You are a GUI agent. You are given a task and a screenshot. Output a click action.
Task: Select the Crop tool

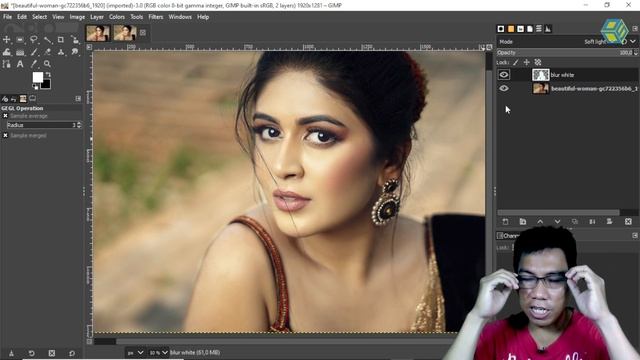pos(61,40)
